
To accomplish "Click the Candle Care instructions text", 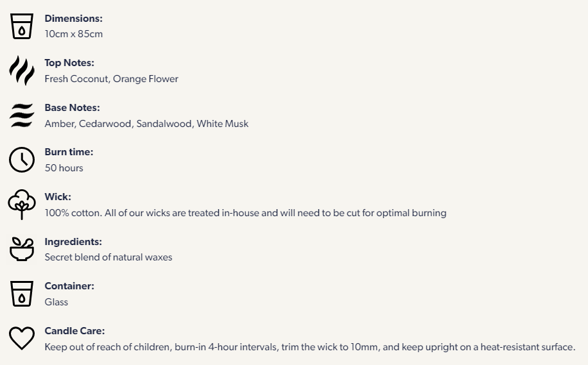I will pyautogui.click(x=310, y=347).
